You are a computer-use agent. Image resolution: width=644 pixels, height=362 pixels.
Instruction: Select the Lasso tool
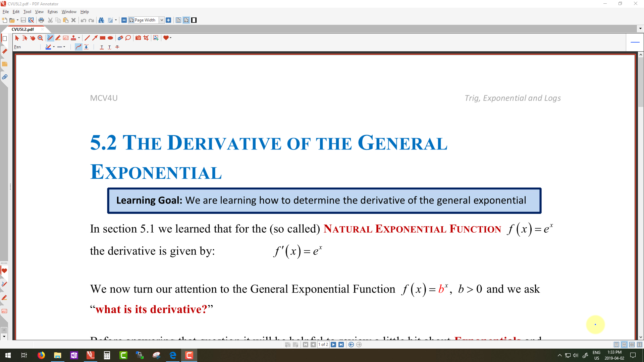(x=128, y=38)
